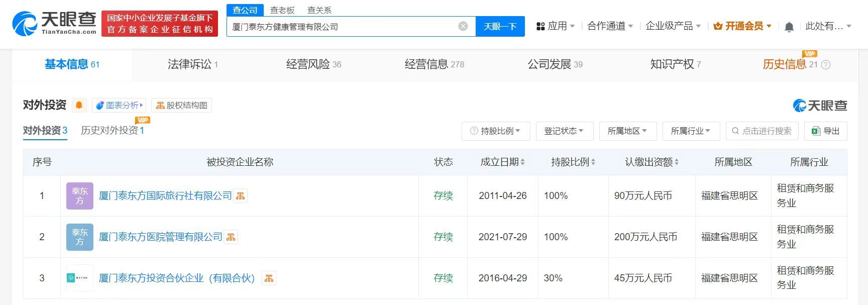Select the 经营风险 tab
Screen dimensions: 868x305
pos(313,64)
